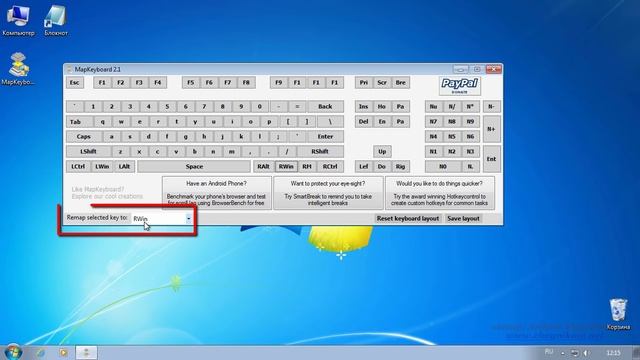Open the Корзина recycle bin icon

click(618, 314)
